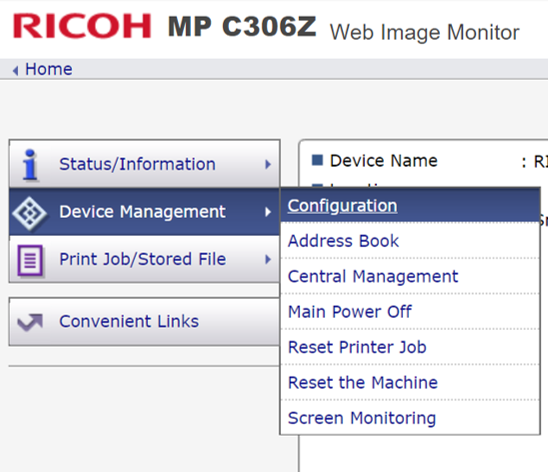This screenshot has height=472, width=550.
Task: Click the Device Name label
Action: click(x=383, y=161)
